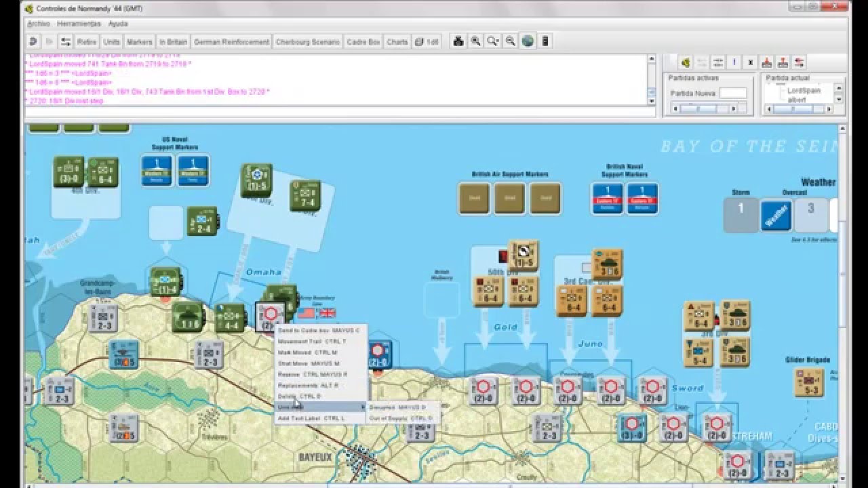
Task: Click the German unit counter under the context menu
Action: (269, 316)
